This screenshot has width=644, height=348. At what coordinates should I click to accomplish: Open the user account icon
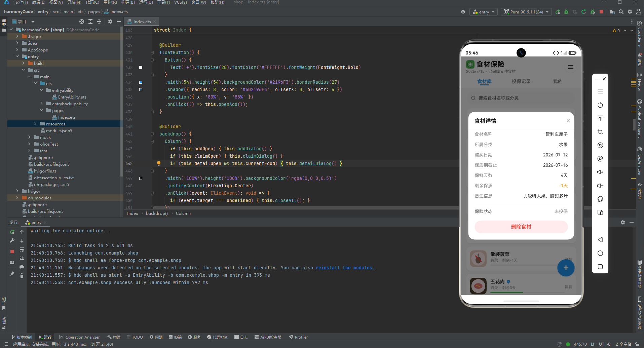point(639,12)
